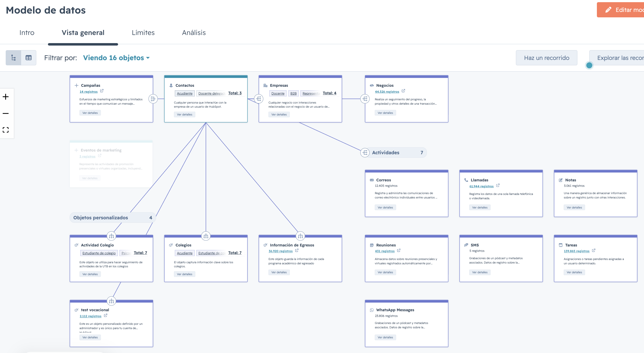
Task: Open external link icon next to Negocios records
Action: (403, 91)
